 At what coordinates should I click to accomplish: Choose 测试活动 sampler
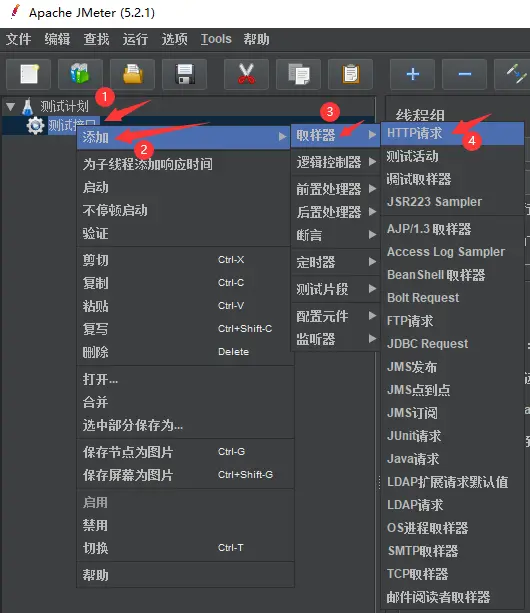452,156
